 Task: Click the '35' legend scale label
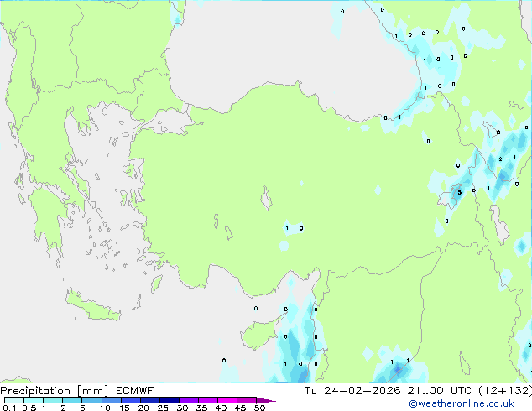[202, 408]
